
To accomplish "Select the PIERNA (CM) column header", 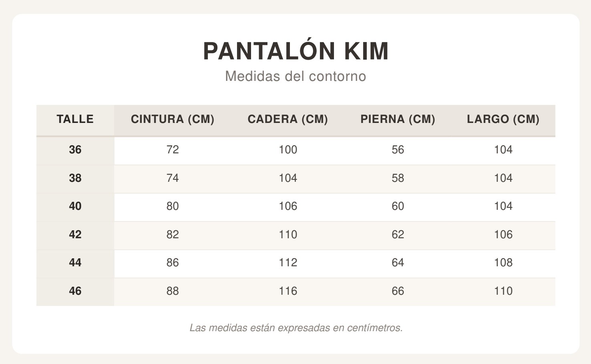I will coord(398,119).
